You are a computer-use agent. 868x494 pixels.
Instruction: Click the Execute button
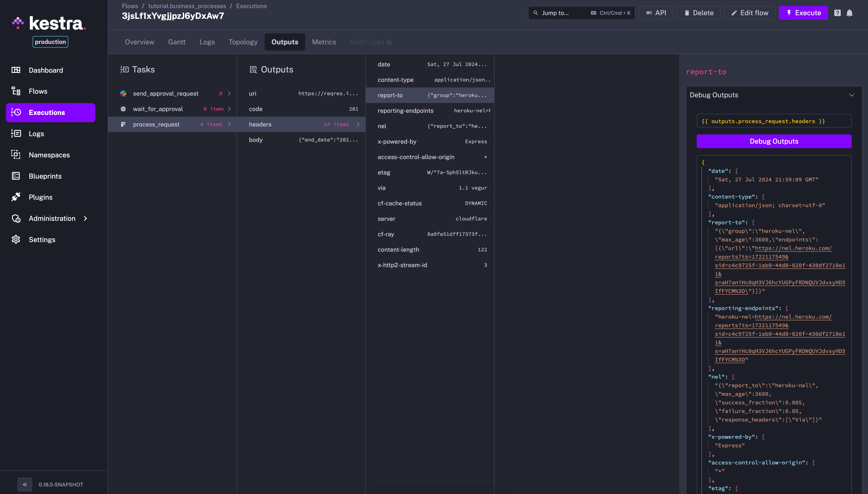click(x=803, y=13)
